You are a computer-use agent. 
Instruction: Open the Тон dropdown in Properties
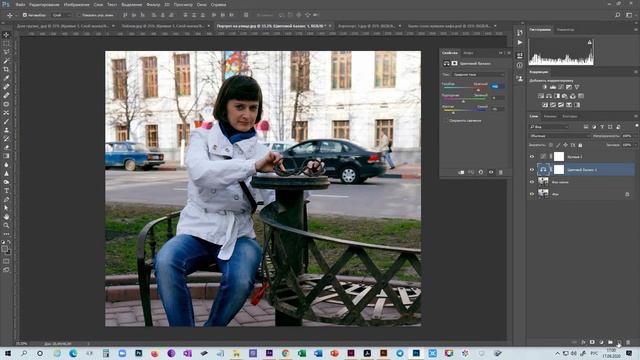(478, 75)
